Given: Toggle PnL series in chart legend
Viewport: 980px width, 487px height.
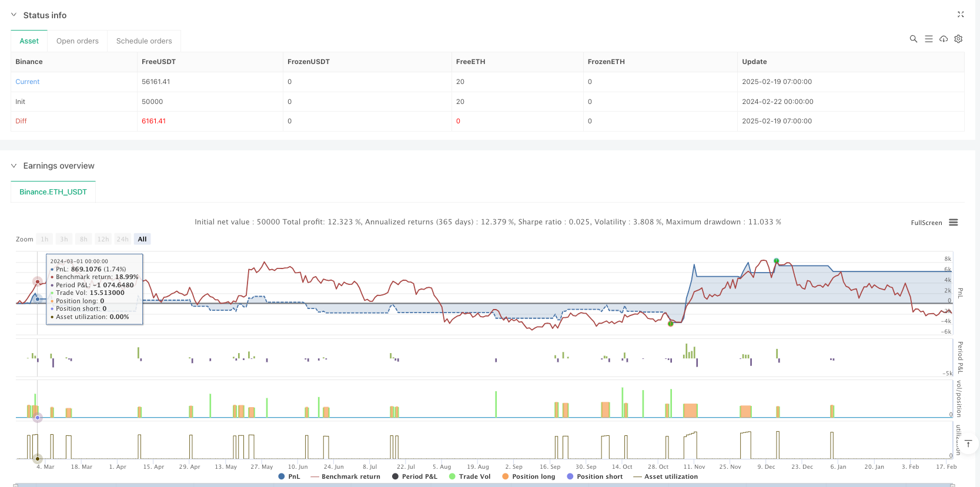Looking at the screenshot, I should (289, 476).
